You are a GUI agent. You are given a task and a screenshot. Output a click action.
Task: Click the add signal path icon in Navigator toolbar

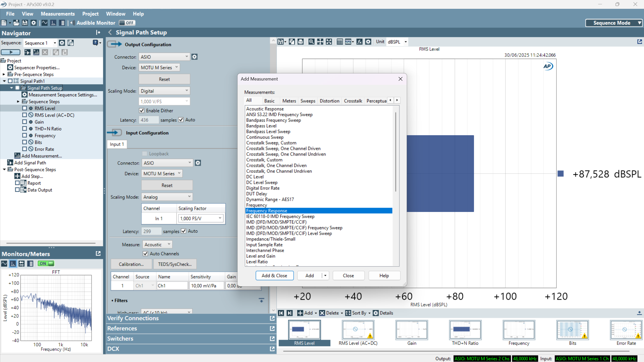[27, 52]
